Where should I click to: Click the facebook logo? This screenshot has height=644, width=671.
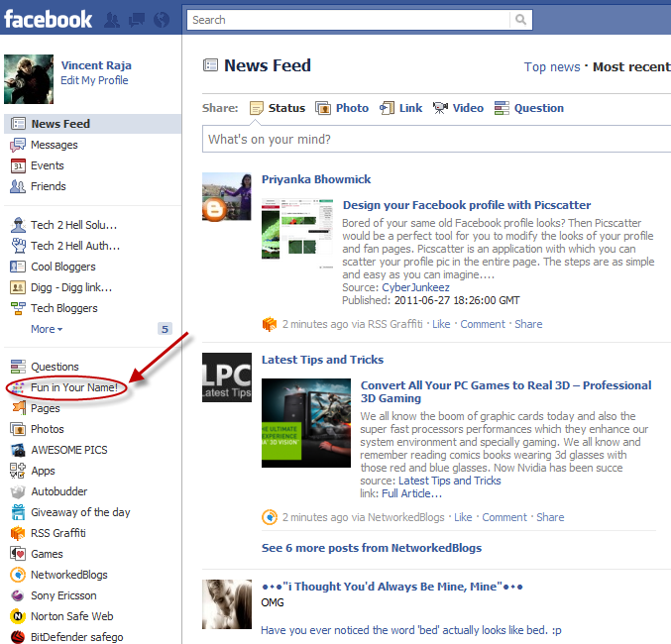coord(48,20)
